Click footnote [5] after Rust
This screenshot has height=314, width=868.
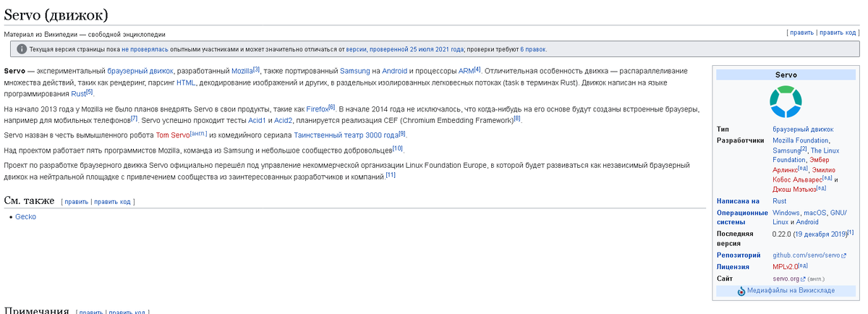click(x=90, y=92)
